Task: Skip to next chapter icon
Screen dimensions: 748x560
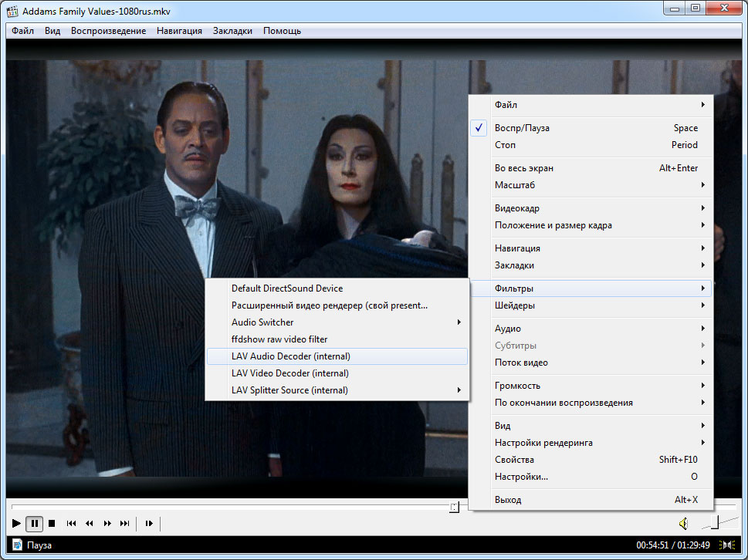Action: click(125, 523)
